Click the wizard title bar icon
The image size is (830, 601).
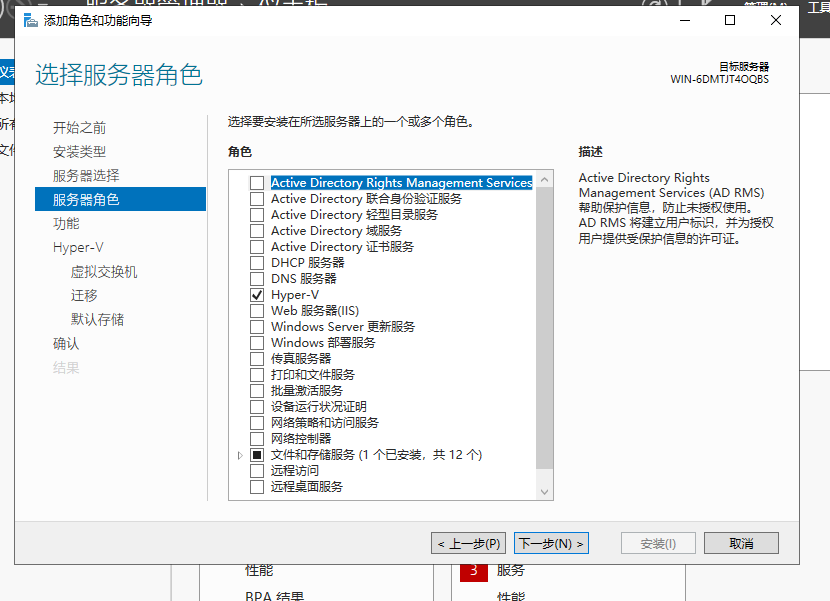click(x=31, y=21)
